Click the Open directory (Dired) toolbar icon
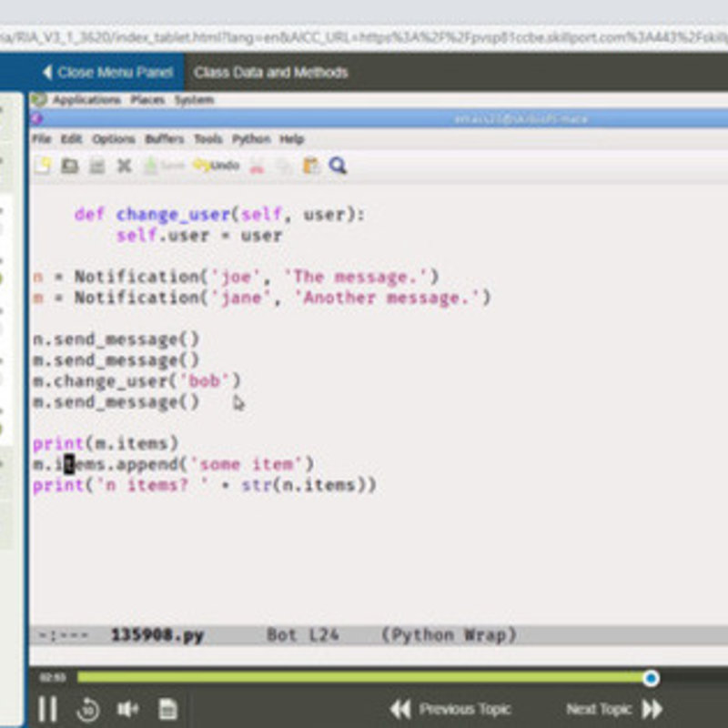Image resolution: width=728 pixels, height=728 pixels. point(97,166)
